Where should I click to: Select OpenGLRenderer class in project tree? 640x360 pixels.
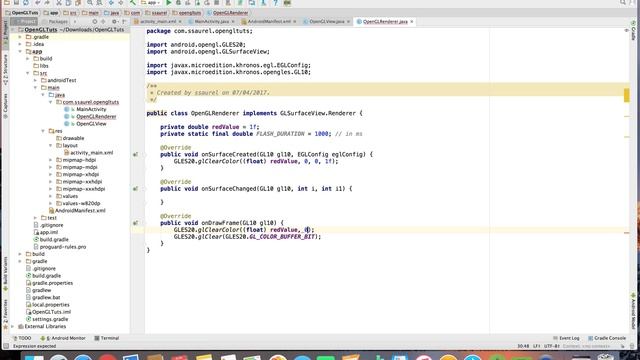pos(96,117)
